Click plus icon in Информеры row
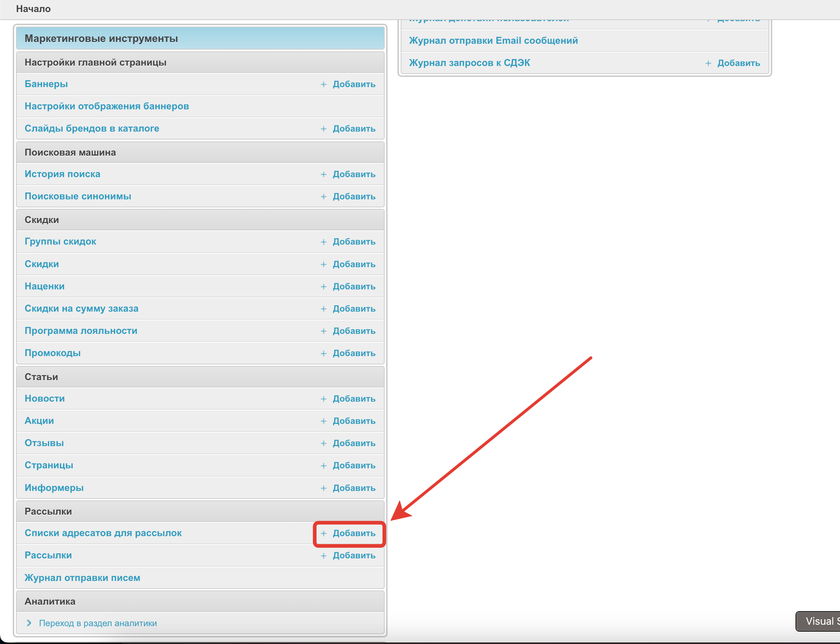Image resolution: width=840 pixels, height=644 pixels. coord(323,488)
